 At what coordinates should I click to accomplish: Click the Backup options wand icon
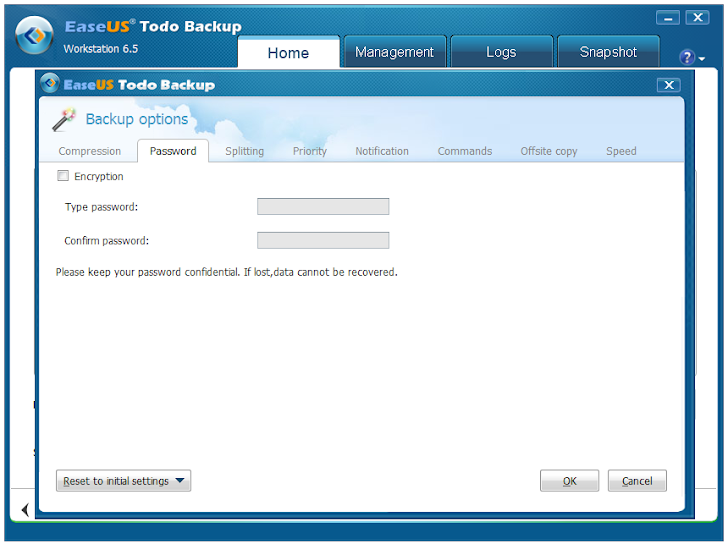coord(64,120)
